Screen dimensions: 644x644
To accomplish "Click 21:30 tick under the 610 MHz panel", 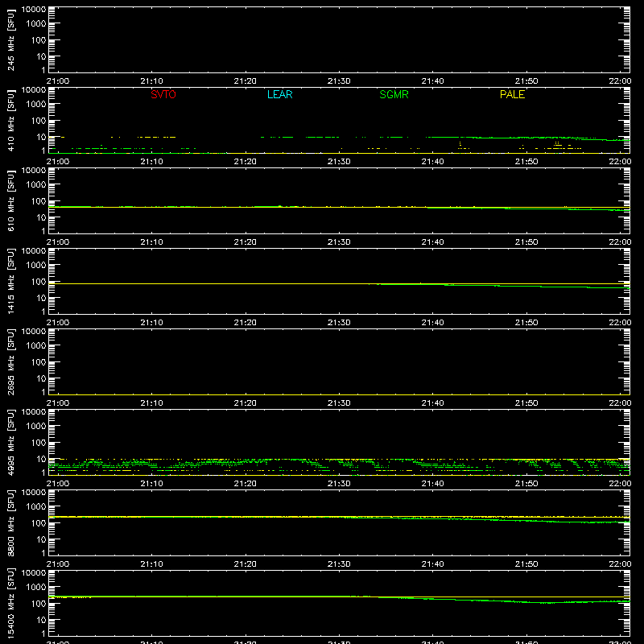I will coord(339,242).
